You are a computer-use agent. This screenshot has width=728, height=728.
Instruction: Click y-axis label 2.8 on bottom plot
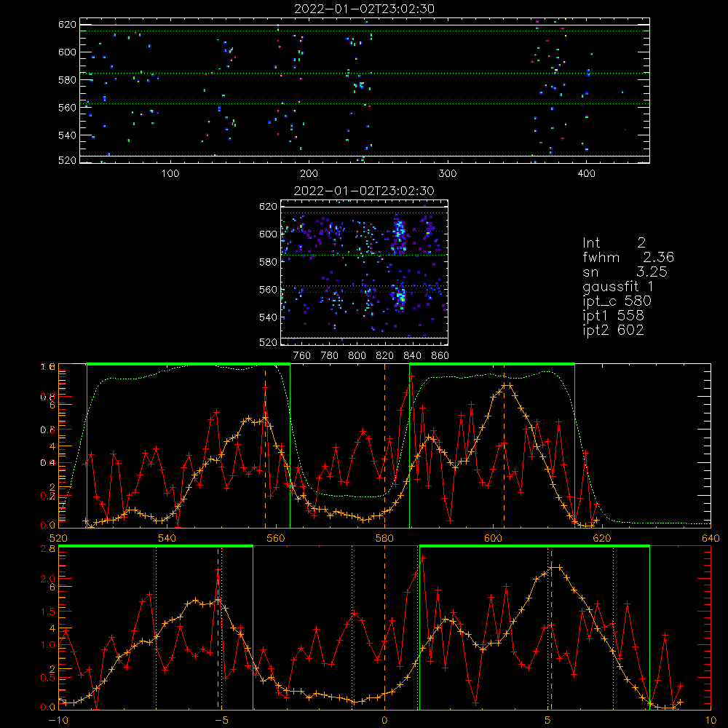50,549
